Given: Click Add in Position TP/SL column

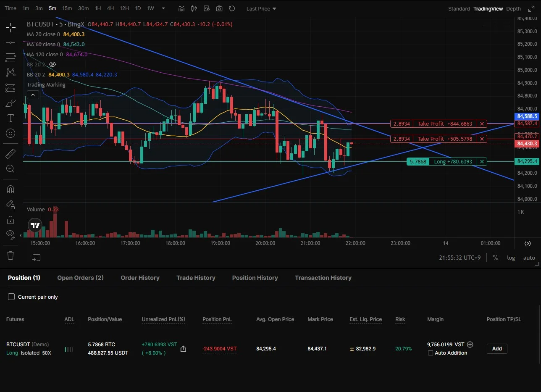Looking at the screenshot, I should click(497, 349).
